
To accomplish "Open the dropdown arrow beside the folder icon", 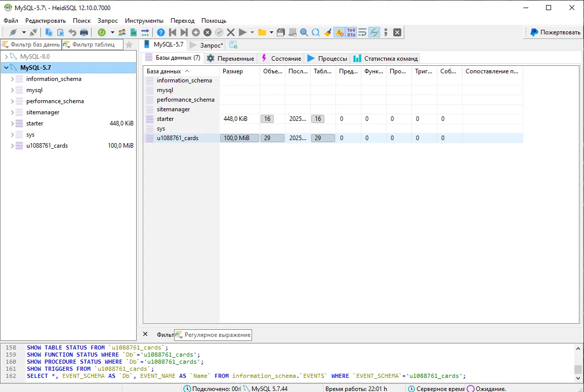I will tap(271, 32).
